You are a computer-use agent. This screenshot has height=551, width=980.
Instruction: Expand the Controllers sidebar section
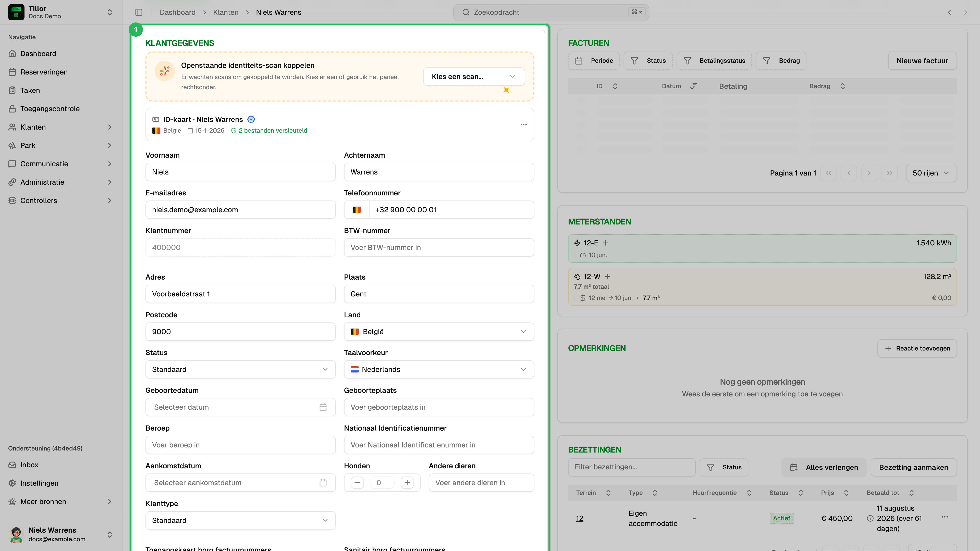(61, 201)
